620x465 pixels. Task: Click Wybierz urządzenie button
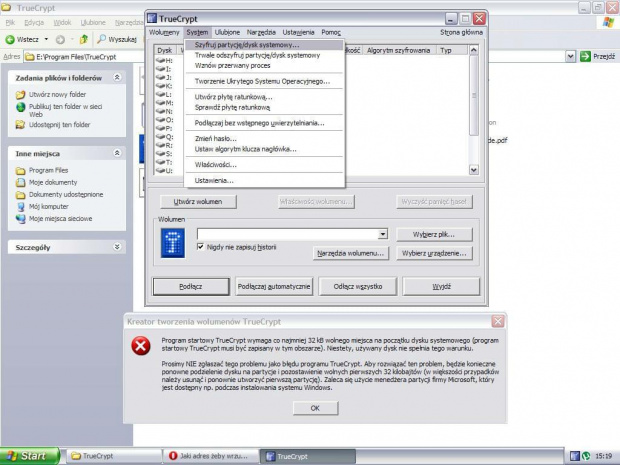(x=434, y=253)
